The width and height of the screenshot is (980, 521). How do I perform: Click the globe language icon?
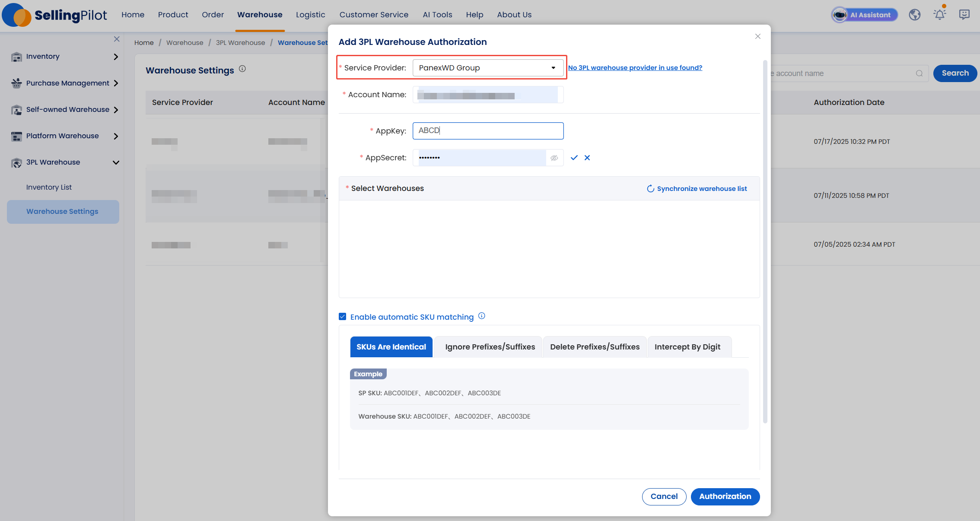[x=914, y=15]
